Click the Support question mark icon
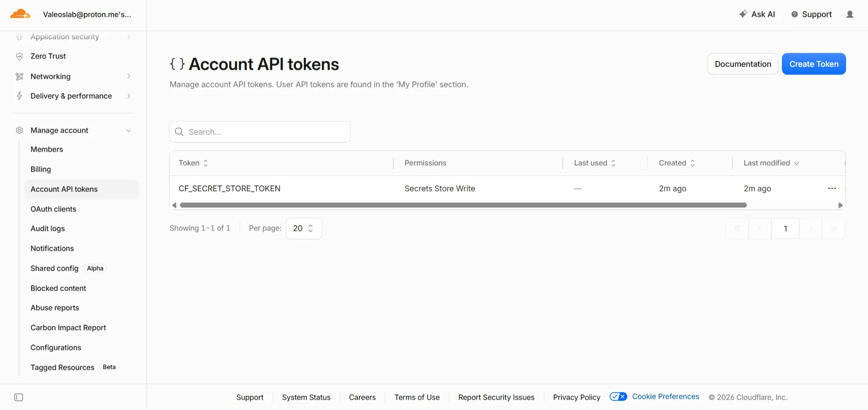This screenshot has height=410, width=868. [x=794, y=14]
